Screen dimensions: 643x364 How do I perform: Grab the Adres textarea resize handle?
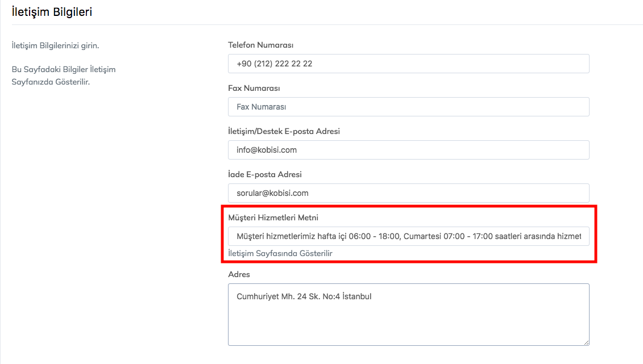point(586,342)
